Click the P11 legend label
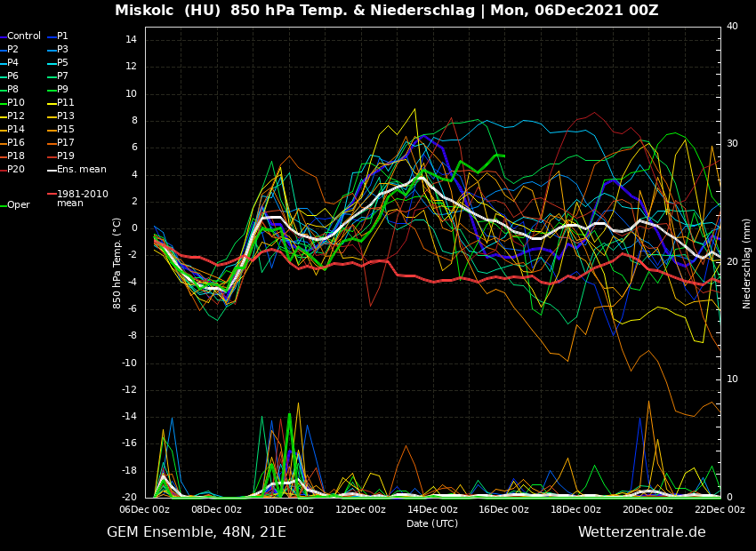The width and height of the screenshot is (756, 551). 65,103
